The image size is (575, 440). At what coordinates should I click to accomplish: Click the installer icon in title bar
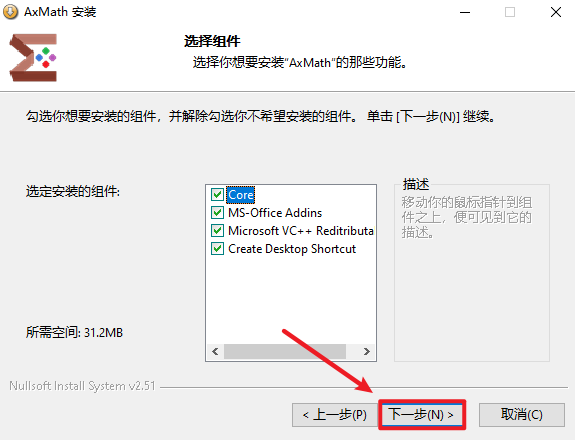click(x=10, y=12)
